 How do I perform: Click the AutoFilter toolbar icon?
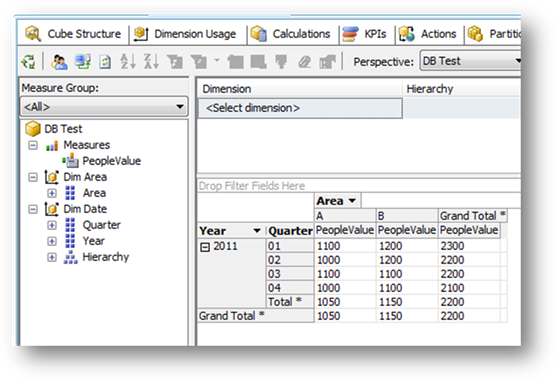[175, 61]
